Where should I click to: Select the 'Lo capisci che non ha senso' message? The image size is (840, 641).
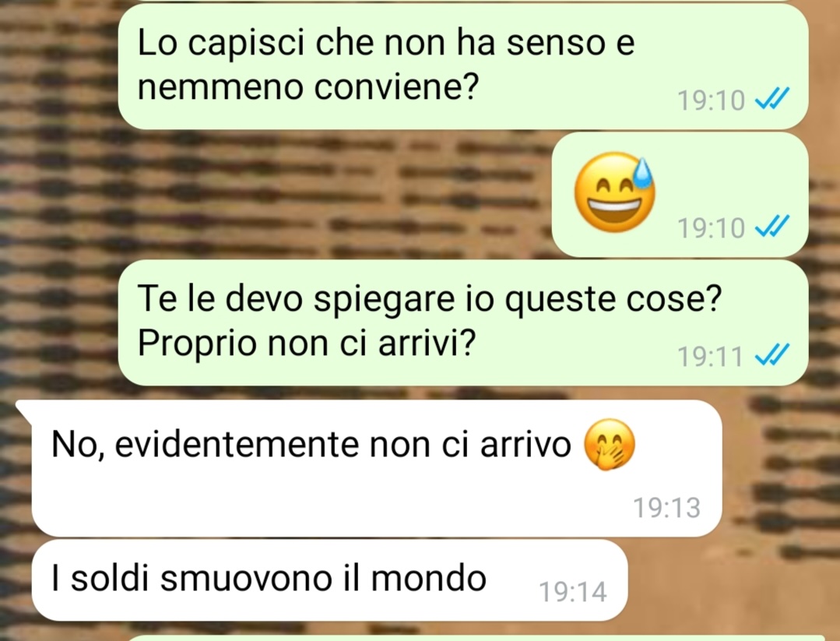463,66
